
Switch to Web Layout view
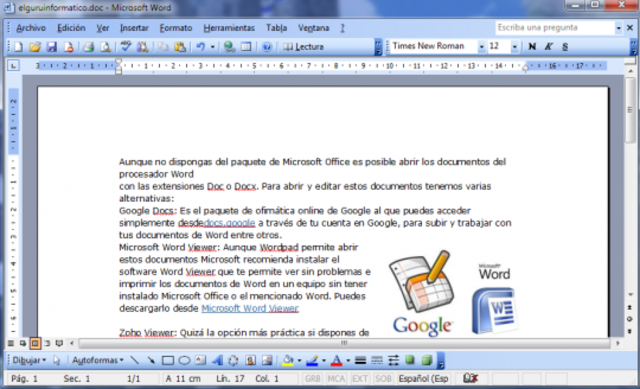[x=23, y=343]
